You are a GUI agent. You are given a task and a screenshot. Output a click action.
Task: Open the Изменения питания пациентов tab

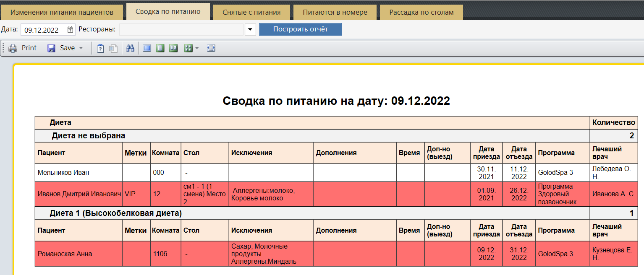coord(62,12)
